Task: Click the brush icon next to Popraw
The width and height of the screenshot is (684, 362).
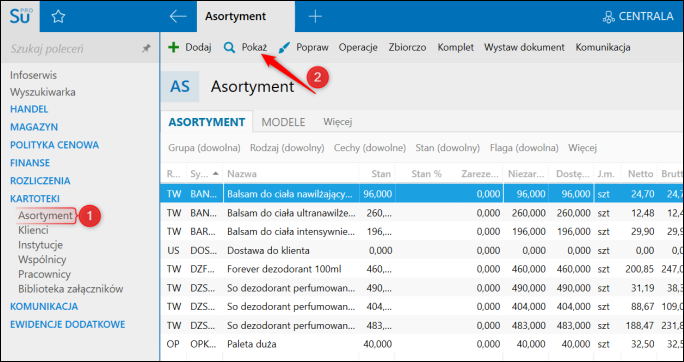Action: pos(284,47)
